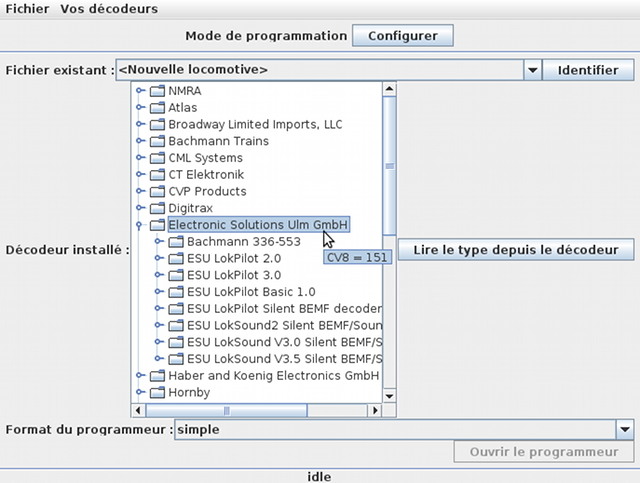The height and width of the screenshot is (483, 640).
Task: Click ESU LokPilot 2.0 folder icon
Action: pos(176,258)
